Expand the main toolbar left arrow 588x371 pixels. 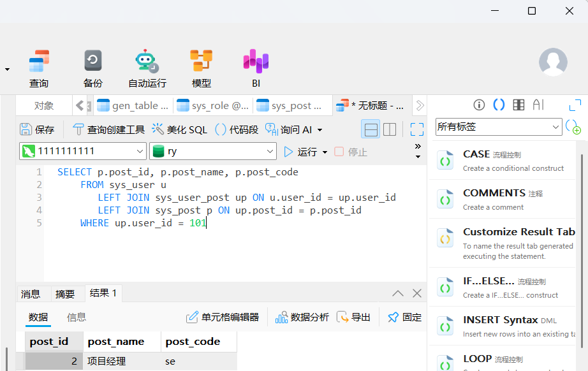point(7,69)
